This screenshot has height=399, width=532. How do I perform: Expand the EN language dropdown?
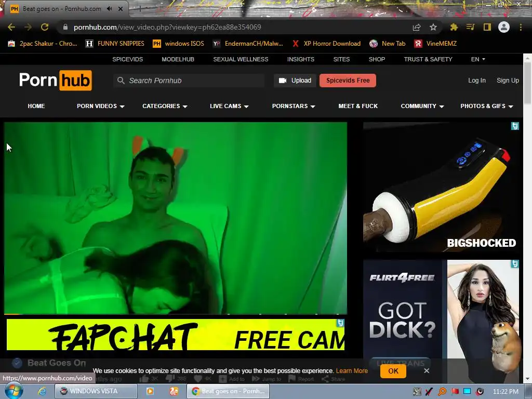(x=478, y=59)
